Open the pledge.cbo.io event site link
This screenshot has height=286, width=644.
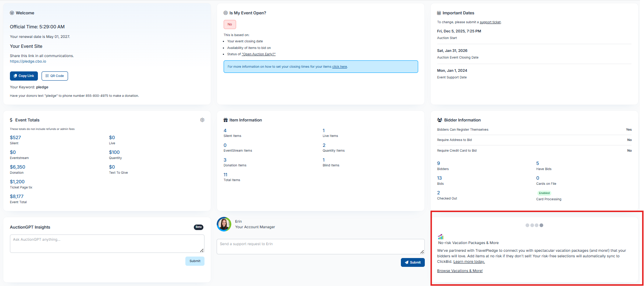[28, 61]
